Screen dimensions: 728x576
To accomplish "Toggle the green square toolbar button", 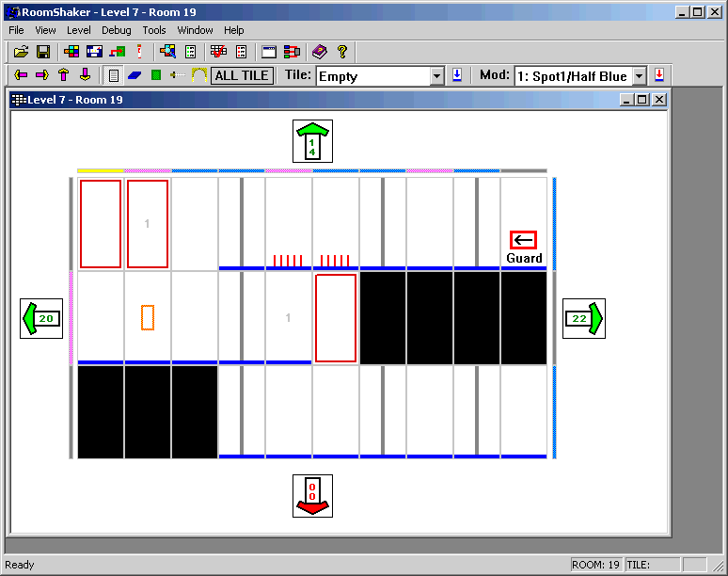I will tap(156, 75).
